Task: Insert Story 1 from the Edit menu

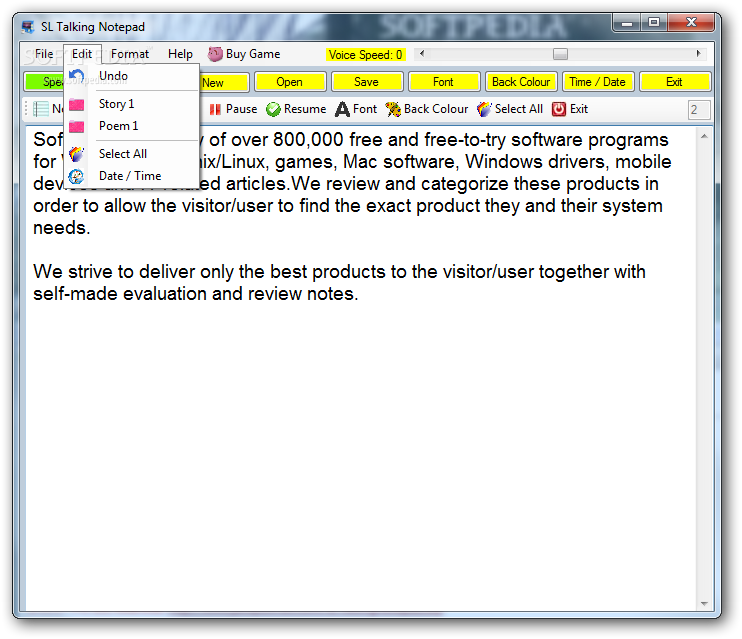Action: pyautogui.click(x=131, y=104)
